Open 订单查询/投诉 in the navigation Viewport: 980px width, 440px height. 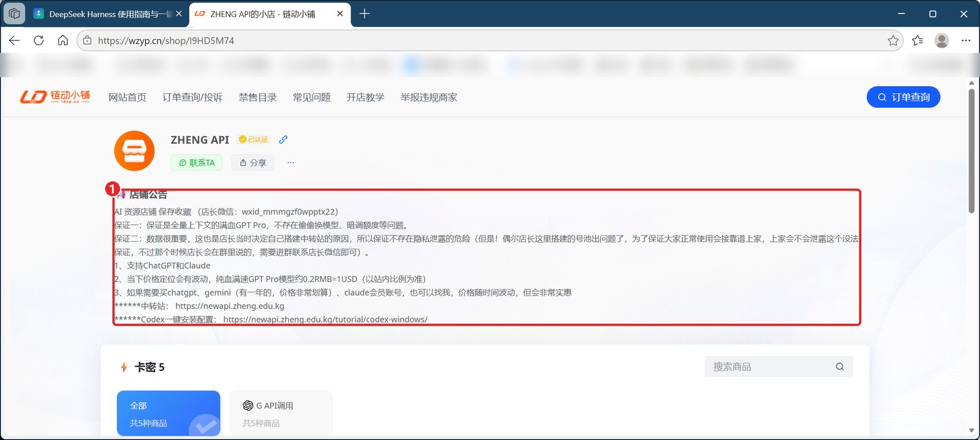(192, 97)
